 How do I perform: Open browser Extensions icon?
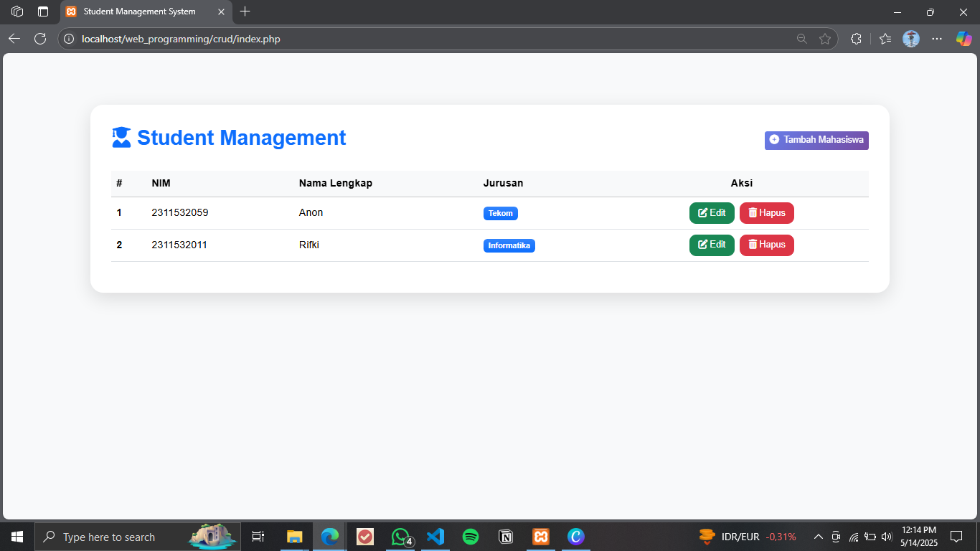pos(855,39)
